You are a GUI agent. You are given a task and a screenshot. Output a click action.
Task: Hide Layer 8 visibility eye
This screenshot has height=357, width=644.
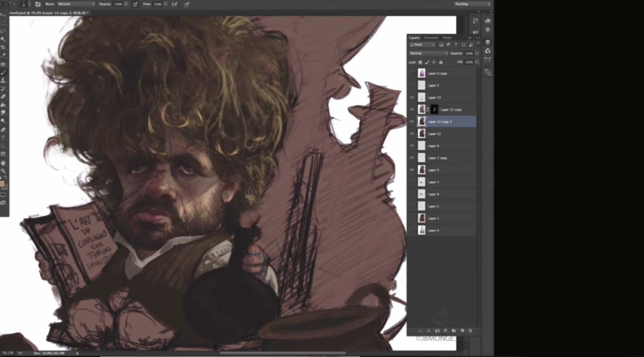tap(412, 146)
